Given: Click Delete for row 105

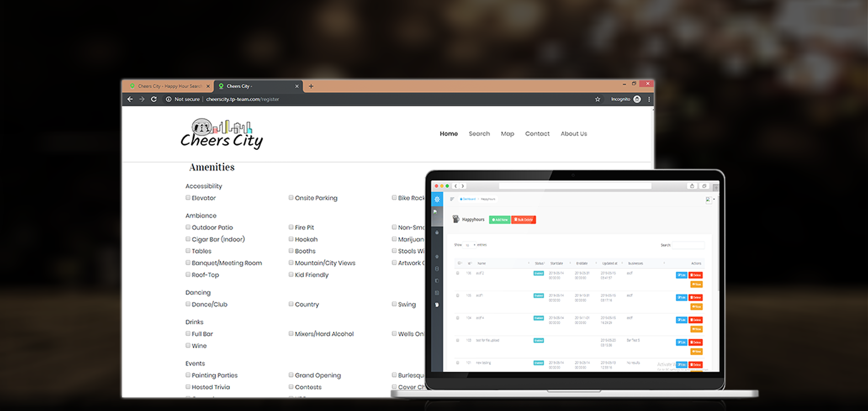Looking at the screenshot, I should [696, 297].
